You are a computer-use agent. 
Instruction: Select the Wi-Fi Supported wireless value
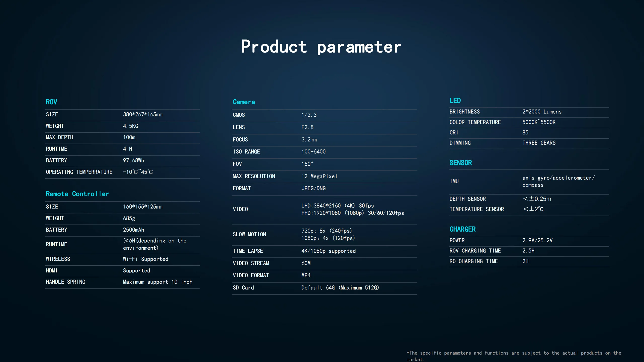145,259
